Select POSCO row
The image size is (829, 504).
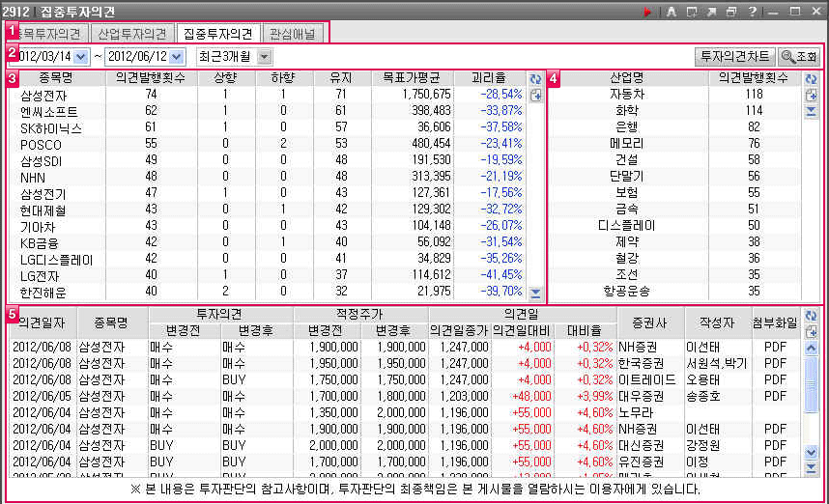click(268, 144)
